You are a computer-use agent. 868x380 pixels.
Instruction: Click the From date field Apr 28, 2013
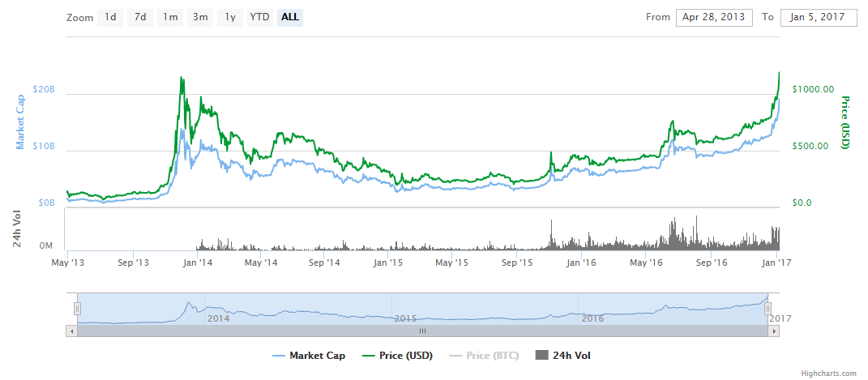[x=714, y=17]
